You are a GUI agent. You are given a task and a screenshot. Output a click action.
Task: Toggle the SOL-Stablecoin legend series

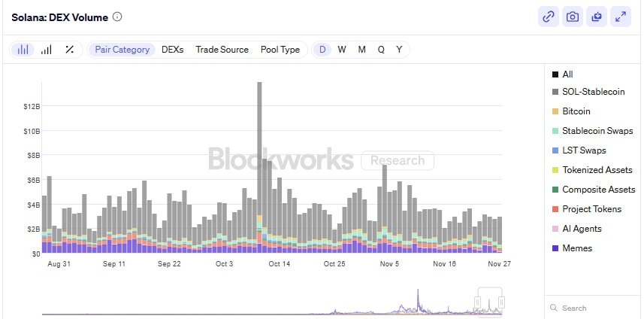(x=588, y=92)
